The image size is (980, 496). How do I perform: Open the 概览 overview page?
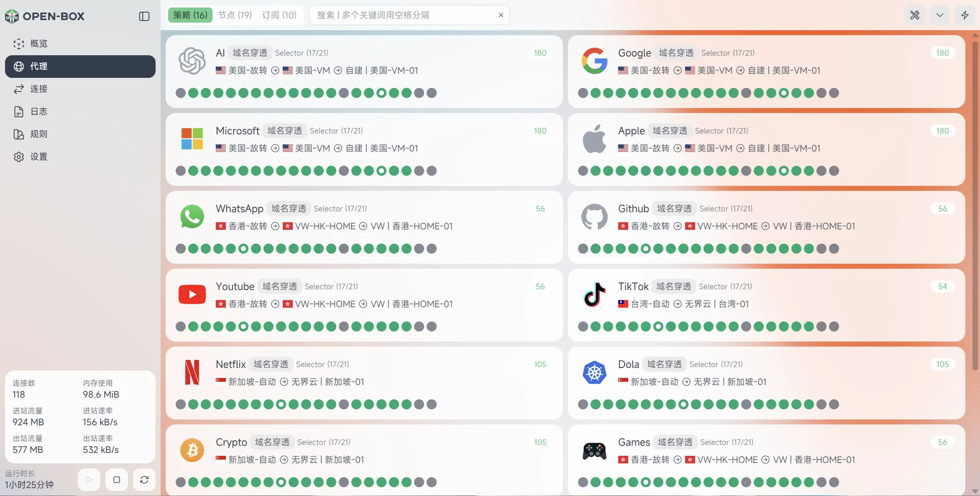(80, 44)
